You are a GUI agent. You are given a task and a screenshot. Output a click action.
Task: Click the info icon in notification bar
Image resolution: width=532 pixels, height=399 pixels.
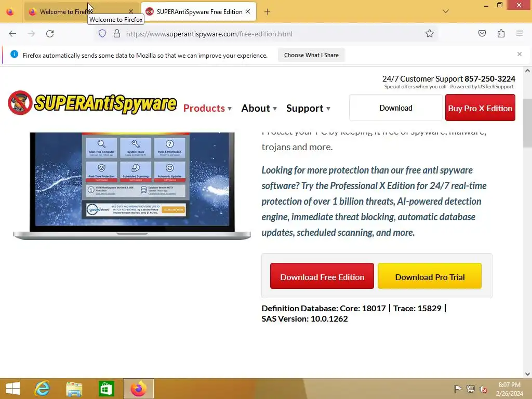(x=14, y=54)
